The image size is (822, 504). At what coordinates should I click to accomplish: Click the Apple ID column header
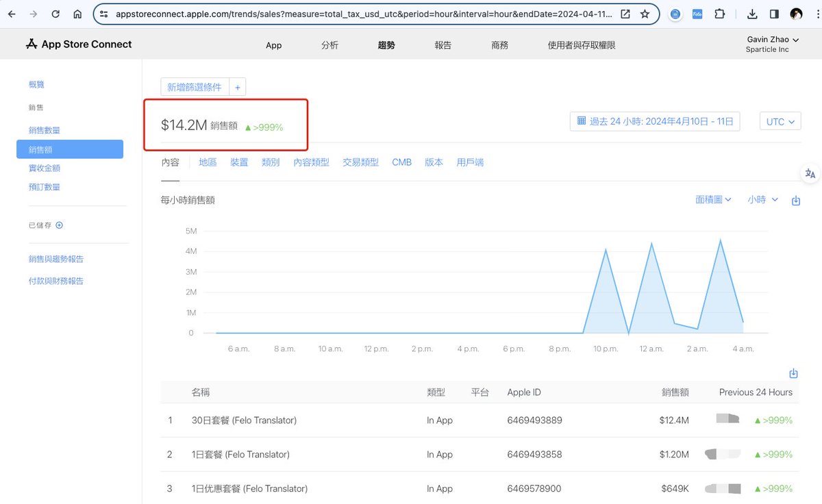tap(524, 392)
